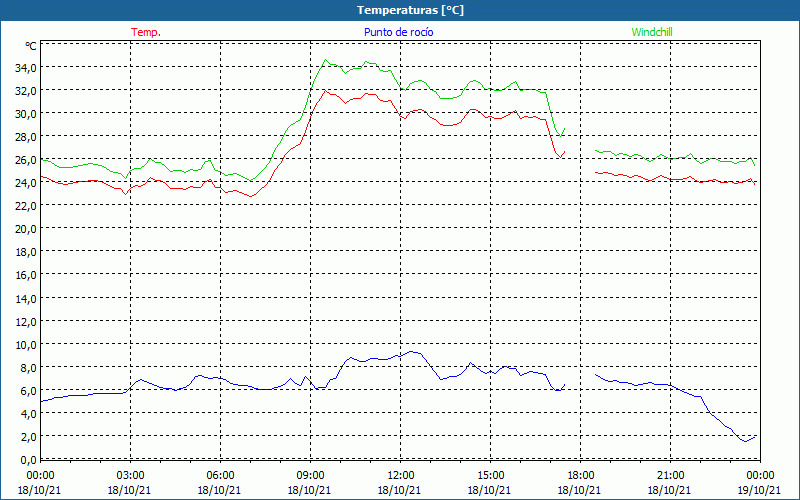Click the 12:00 time axis label
The image size is (800, 500).
[401, 476]
